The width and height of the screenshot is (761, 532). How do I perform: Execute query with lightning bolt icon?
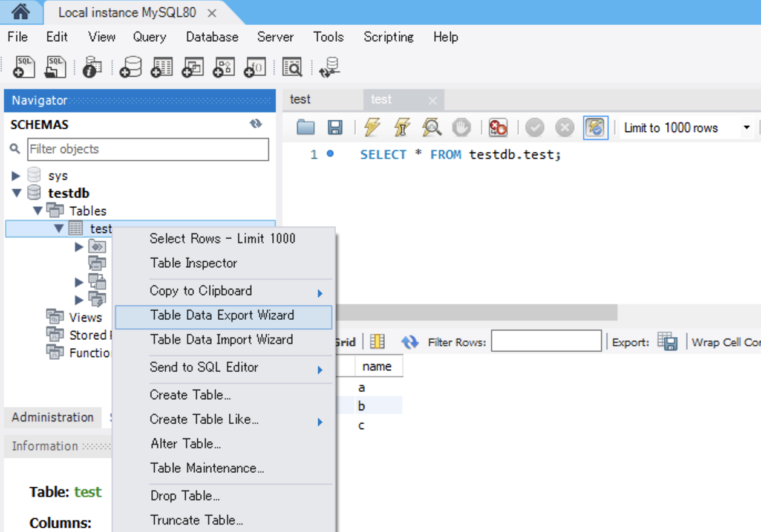(372, 127)
